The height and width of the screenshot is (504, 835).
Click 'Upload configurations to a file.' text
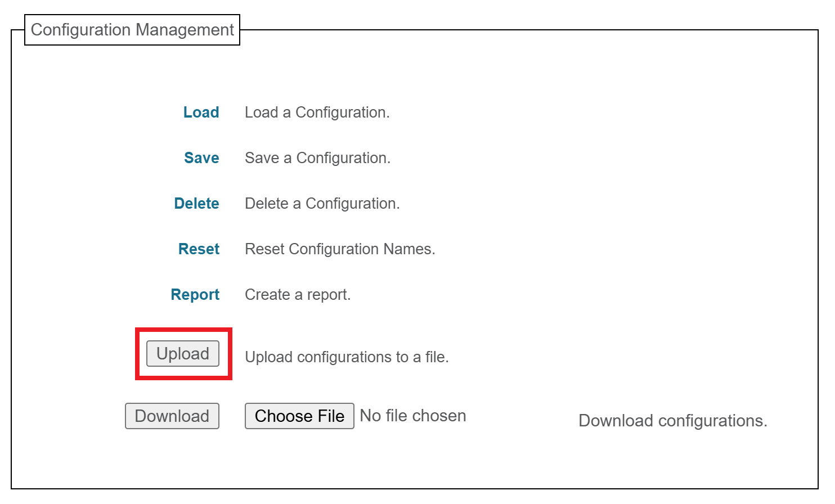(x=347, y=357)
